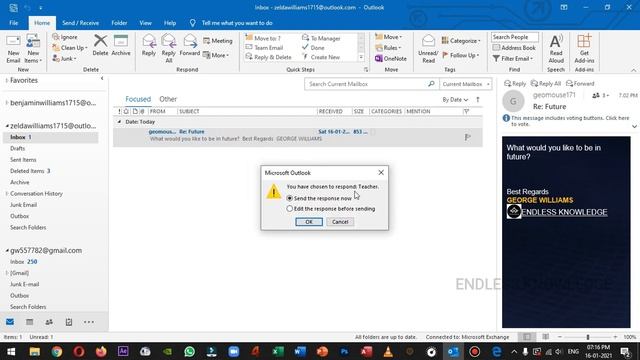Switch to Calendar view in navigation bar
This screenshot has width=640, height=360.
tap(29, 322)
